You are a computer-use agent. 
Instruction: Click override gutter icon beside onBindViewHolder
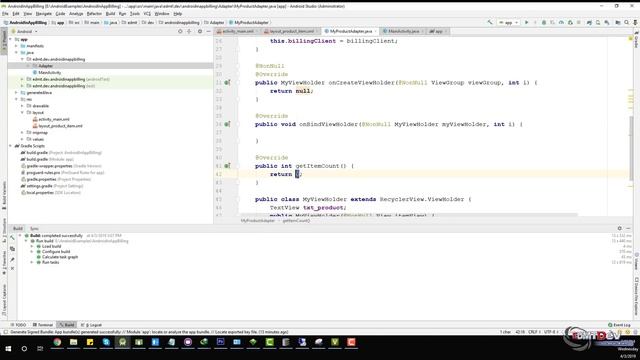pyautogui.click(x=227, y=124)
